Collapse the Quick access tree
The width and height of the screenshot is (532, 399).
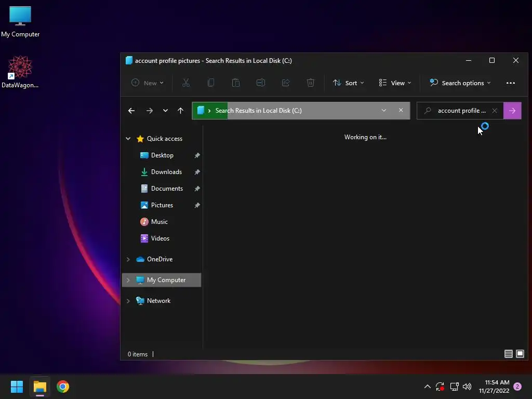128,138
